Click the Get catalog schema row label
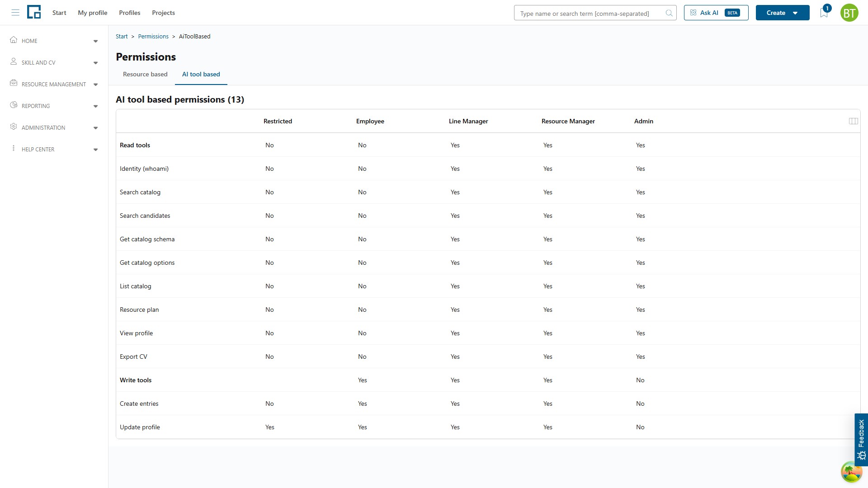868x488 pixels. click(x=147, y=239)
